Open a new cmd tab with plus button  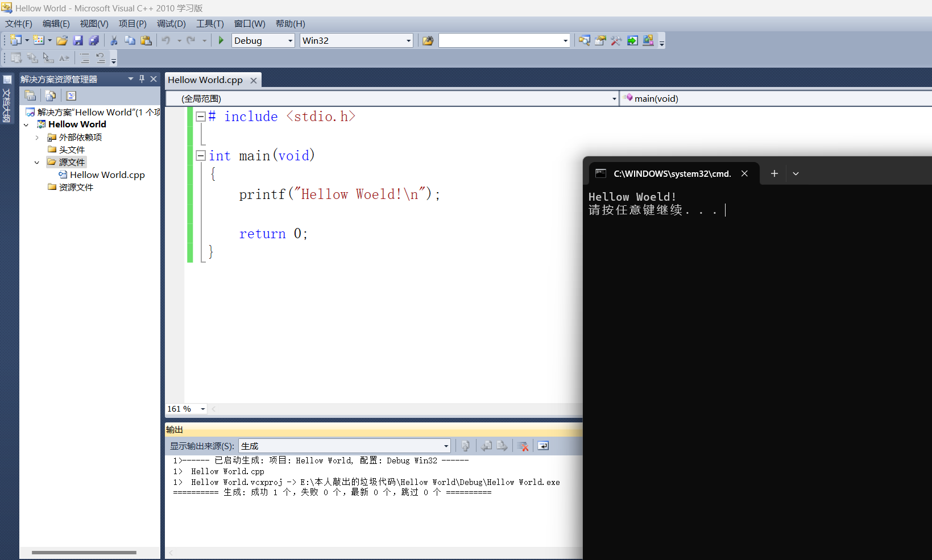coord(774,173)
